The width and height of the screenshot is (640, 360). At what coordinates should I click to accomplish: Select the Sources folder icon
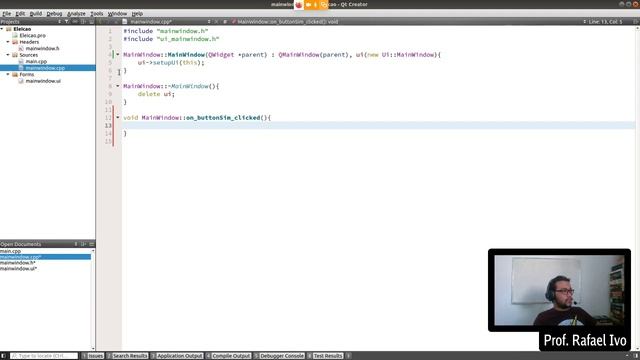[15, 55]
